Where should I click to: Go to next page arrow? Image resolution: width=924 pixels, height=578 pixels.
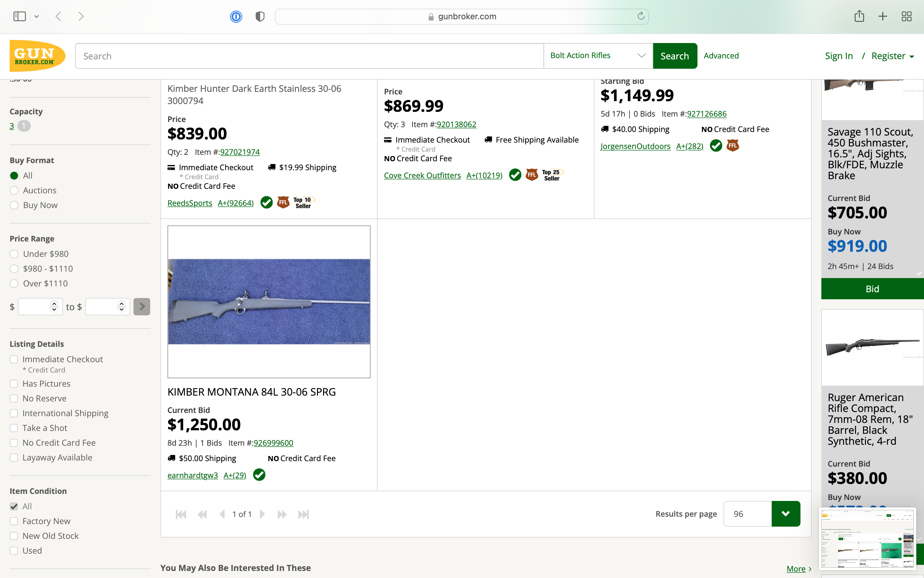click(x=262, y=514)
